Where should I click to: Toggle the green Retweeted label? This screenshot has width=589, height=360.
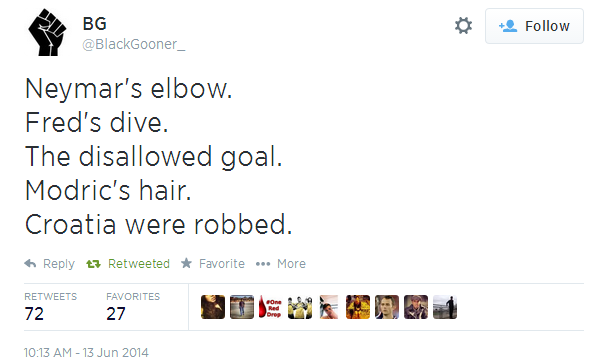click(x=139, y=264)
